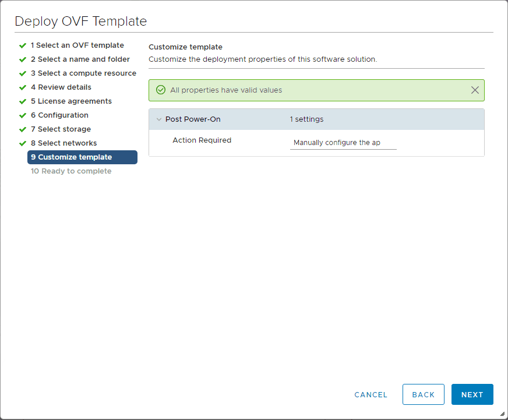This screenshot has width=508, height=420.
Task: Click the green checkmark next to Select a name and folder
Action: pos(23,59)
